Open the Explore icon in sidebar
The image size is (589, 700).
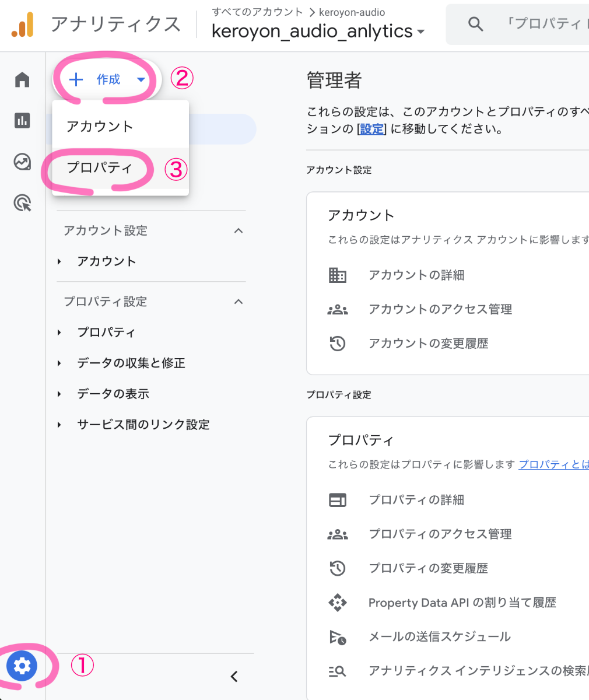click(x=22, y=162)
